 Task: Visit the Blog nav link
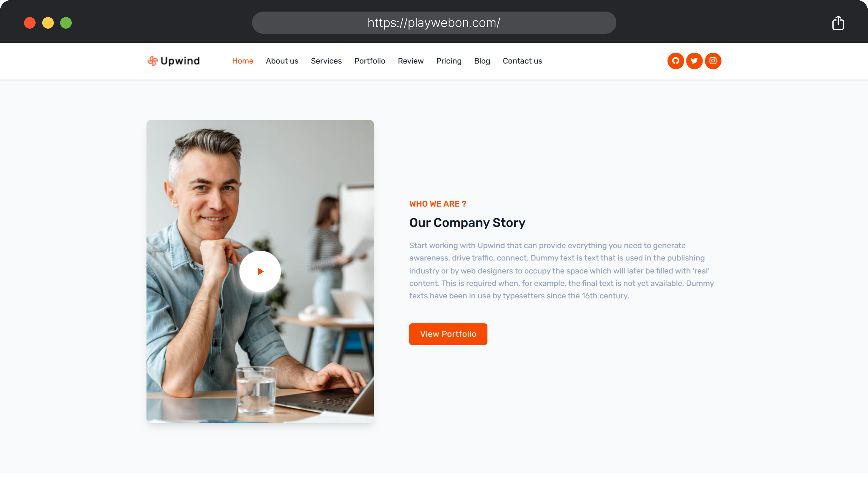(x=482, y=61)
